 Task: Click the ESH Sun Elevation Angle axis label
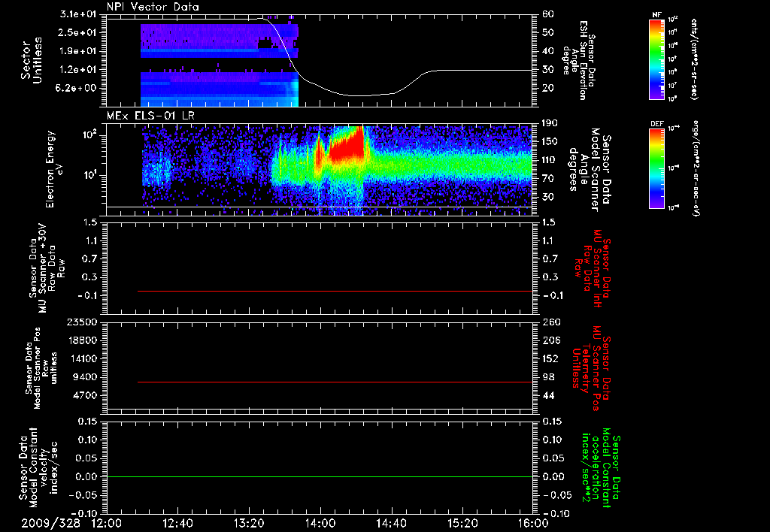pos(579,60)
